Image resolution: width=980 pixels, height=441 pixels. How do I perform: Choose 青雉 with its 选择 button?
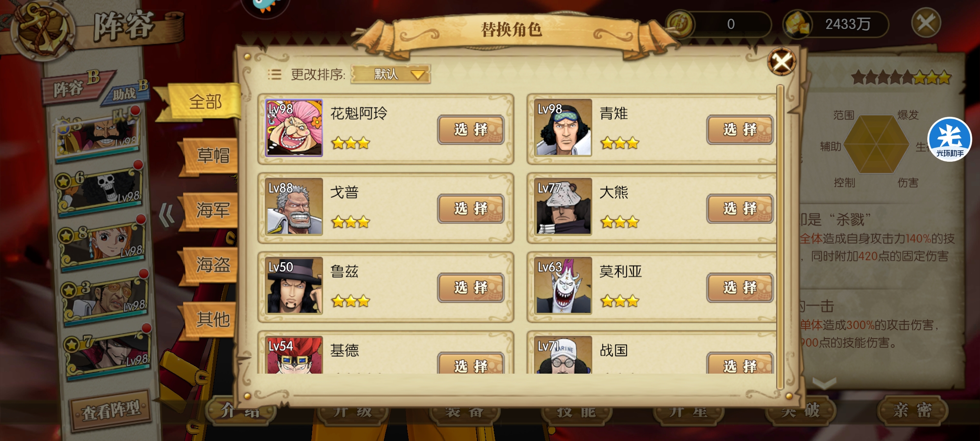(x=740, y=130)
